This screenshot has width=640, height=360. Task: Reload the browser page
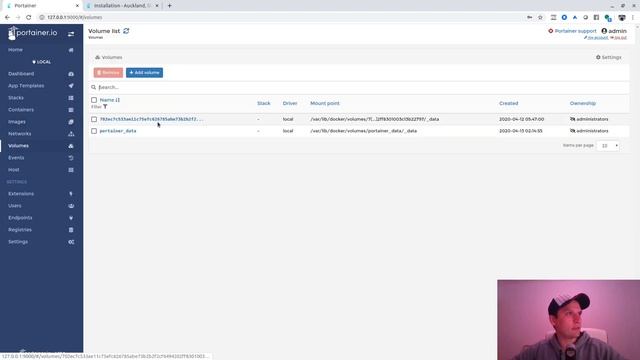pos(29,18)
